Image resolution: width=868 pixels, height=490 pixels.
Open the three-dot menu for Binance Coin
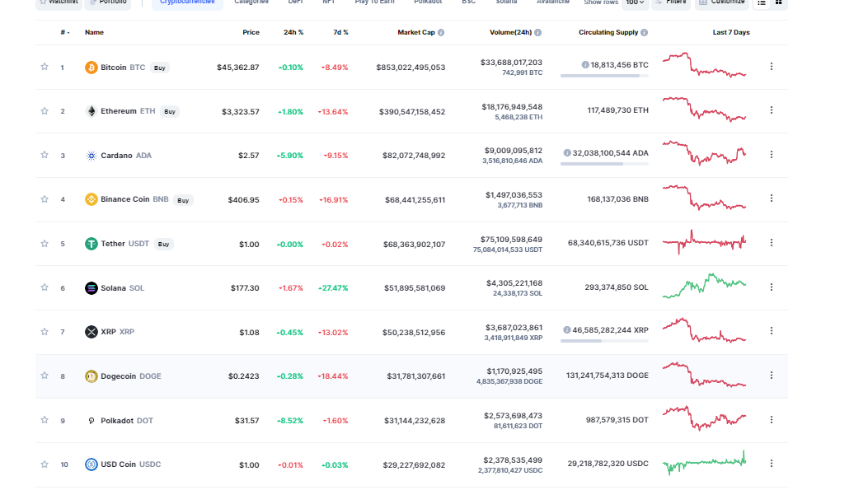[771, 198]
